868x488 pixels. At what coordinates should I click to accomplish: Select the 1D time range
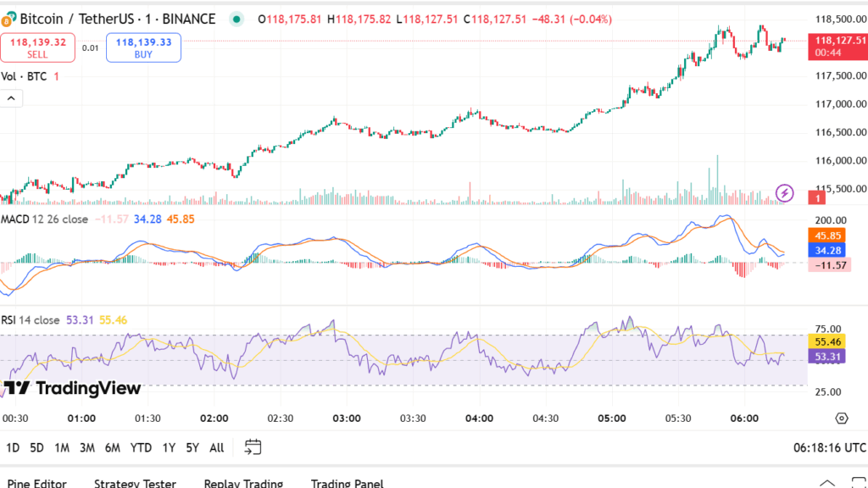[x=13, y=447]
